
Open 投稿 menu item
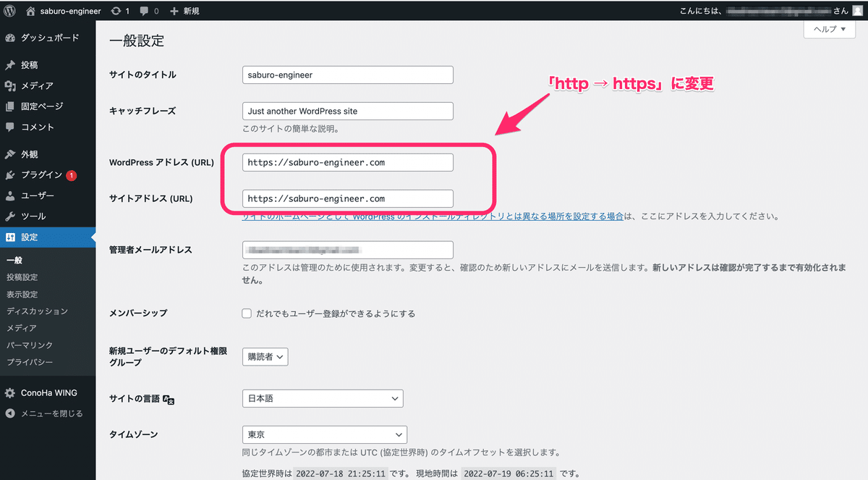[48, 65]
